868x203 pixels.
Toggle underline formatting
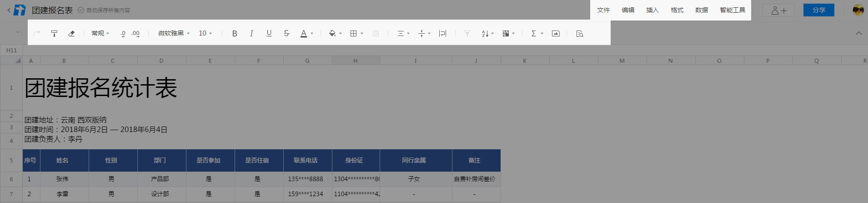(x=269, y=33)
